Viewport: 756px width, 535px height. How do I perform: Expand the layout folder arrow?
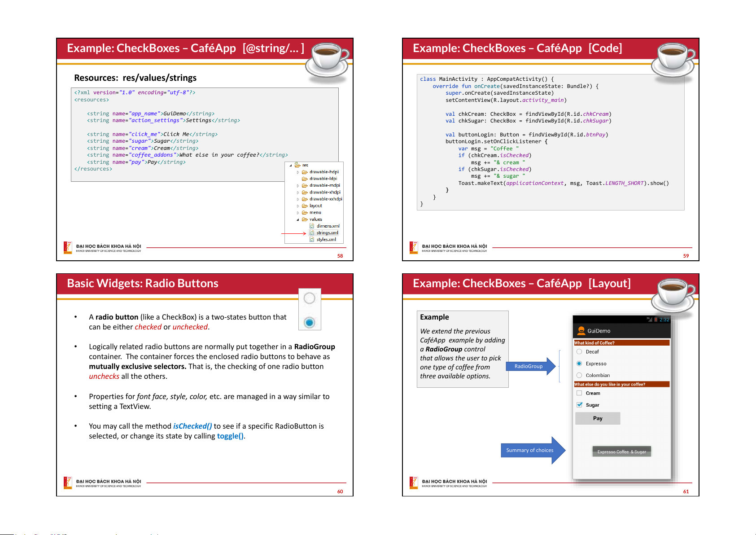click(x=297, y=206)
